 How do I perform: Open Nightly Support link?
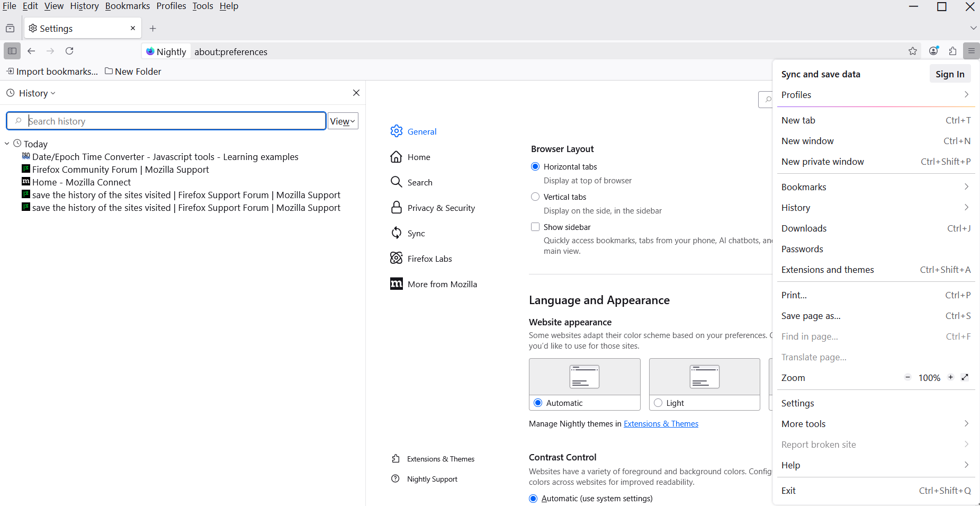pos(425,479)
